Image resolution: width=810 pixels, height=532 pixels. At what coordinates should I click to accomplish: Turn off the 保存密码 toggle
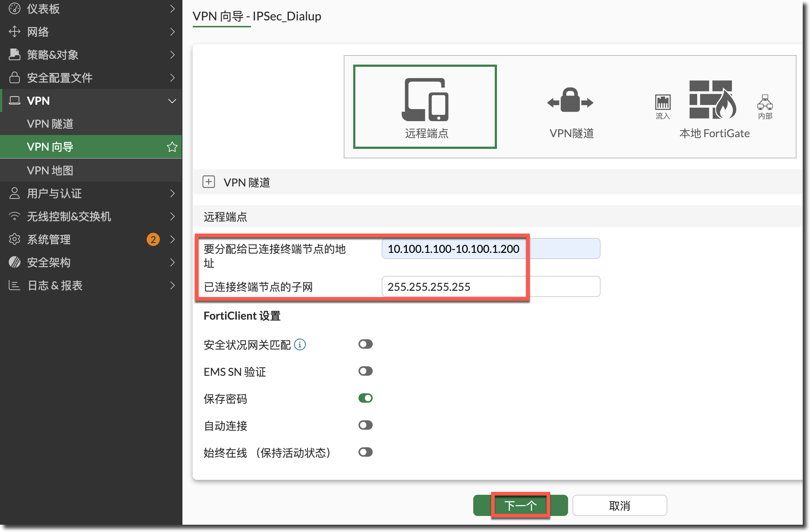coord(365,398)
